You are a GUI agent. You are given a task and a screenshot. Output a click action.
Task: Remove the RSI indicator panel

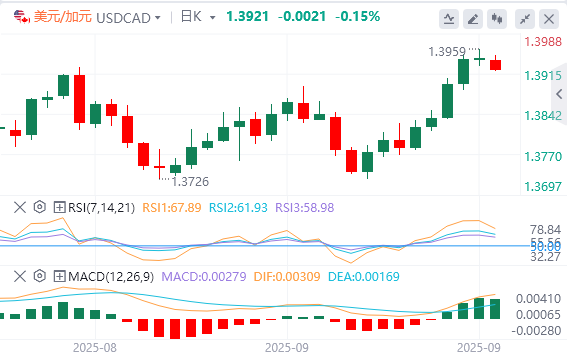tap(20, 208)
